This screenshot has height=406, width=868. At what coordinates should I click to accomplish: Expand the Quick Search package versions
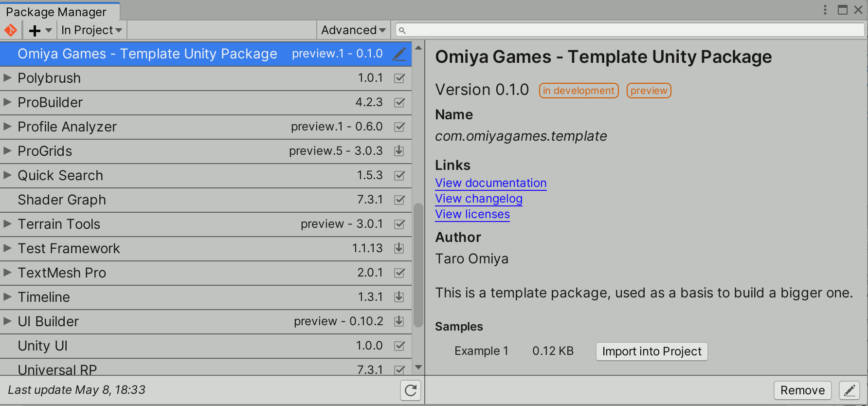(7, 175)
